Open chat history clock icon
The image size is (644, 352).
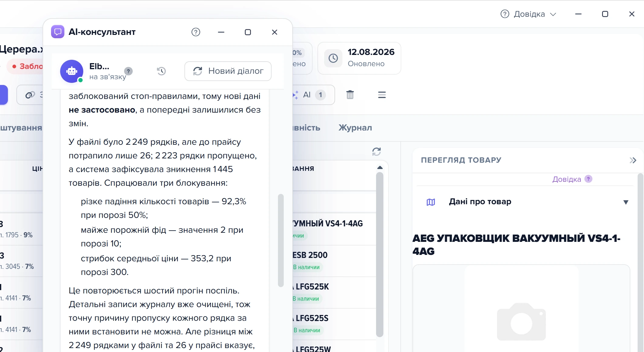tap(161, 71)
